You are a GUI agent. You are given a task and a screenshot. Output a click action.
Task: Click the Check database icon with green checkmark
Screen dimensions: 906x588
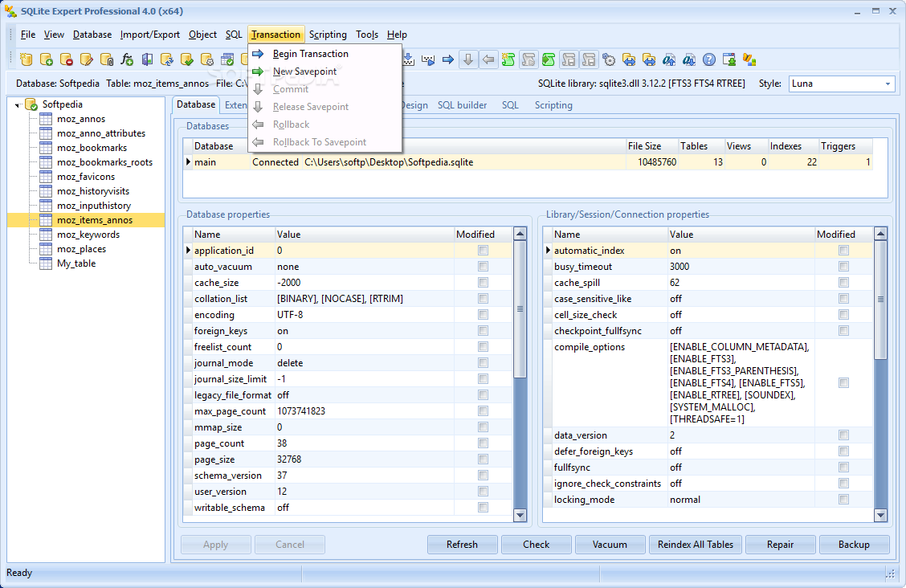(187, 59)
